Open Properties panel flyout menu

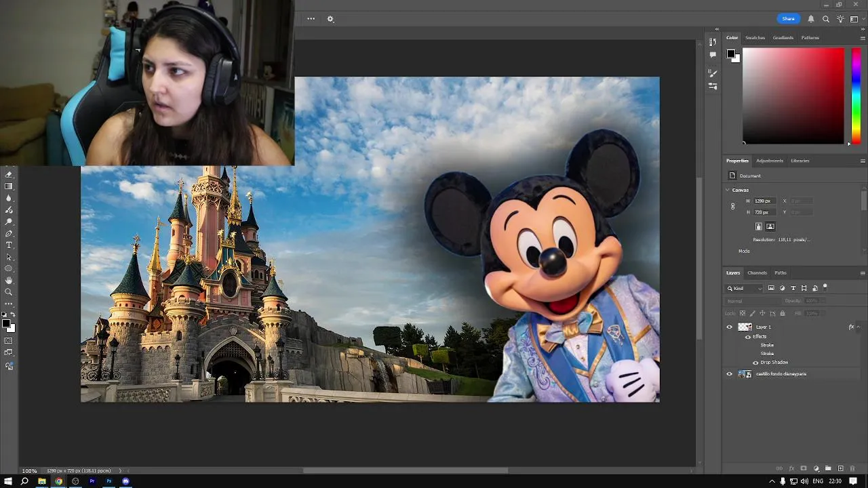click(x=863, y=161)
